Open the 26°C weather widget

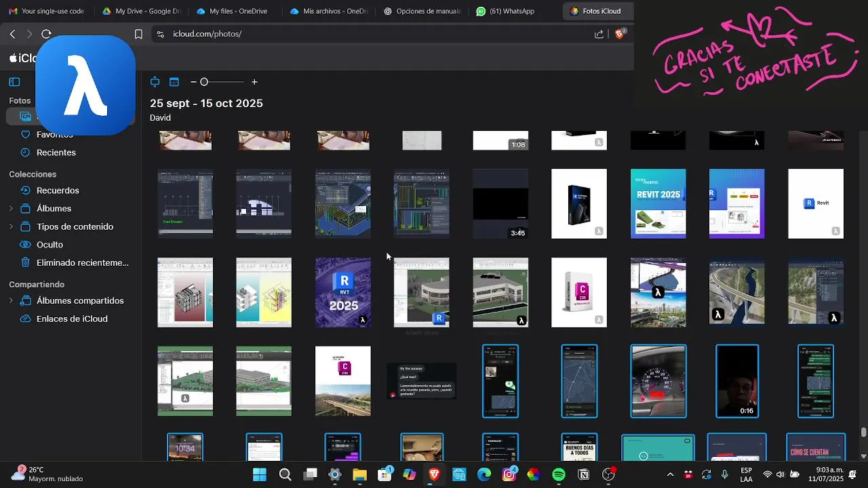(47, 474)
